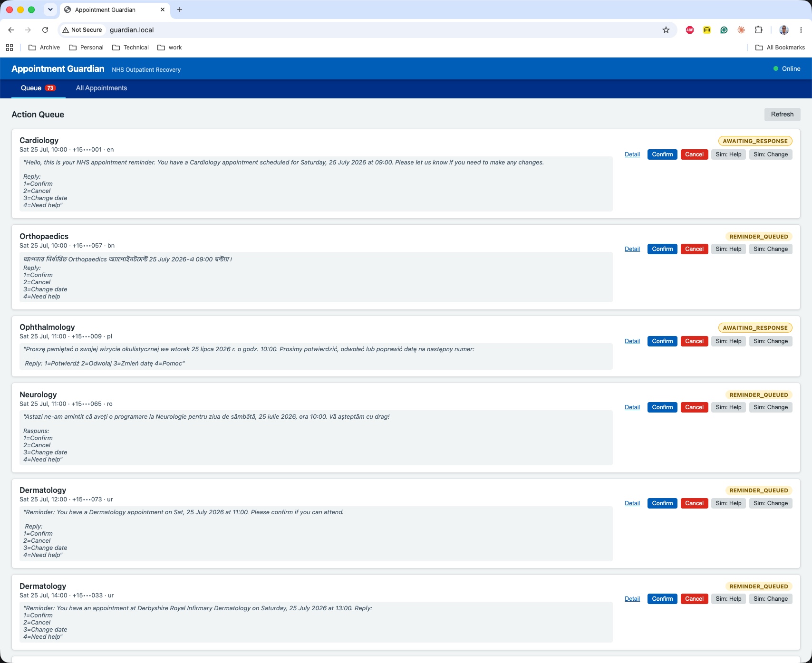Open Detail for Dermatology 12:00 appointment
Image resolution: width=812 pixels, height=663 pixels.
tap(632, 503)
